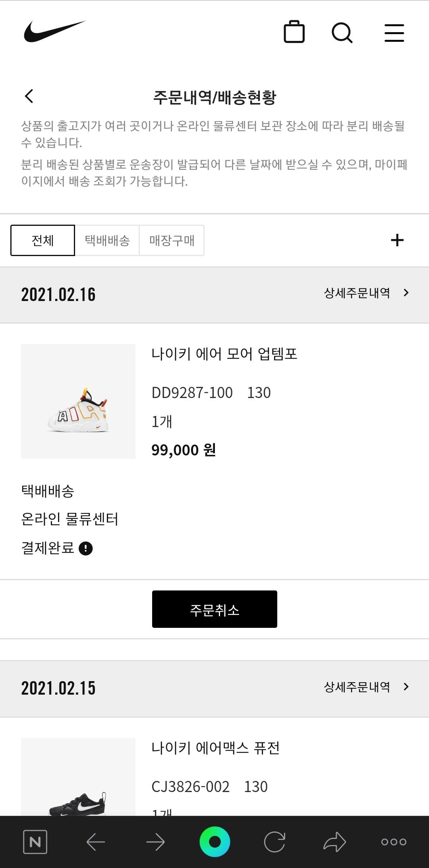Image resolution: width=429 pixels, height=868 pixels.
Task: Tap the Nike swoosh logo
Action: tap(54, 31)
